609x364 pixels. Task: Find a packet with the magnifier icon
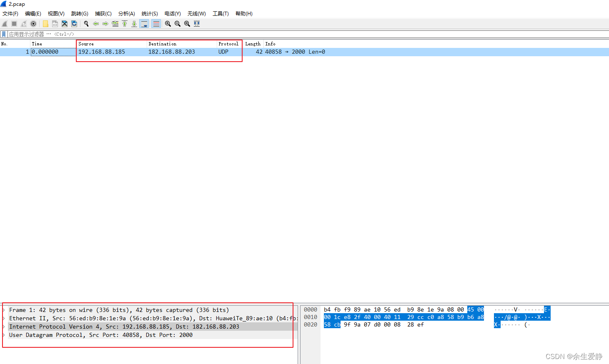click(86, 24)
